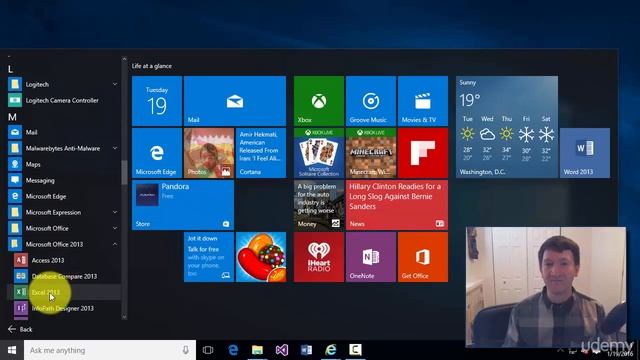
Task: Open the Photos tile
Action: [209, 153]
